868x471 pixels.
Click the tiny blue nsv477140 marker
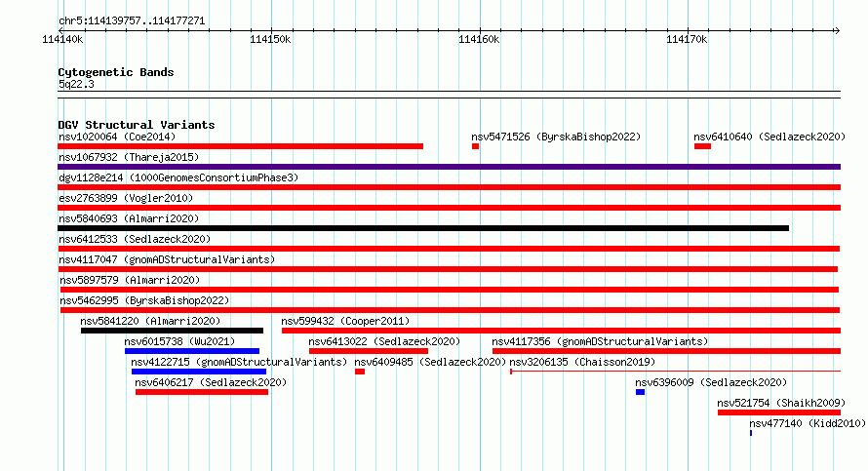[x=751, y=433]
